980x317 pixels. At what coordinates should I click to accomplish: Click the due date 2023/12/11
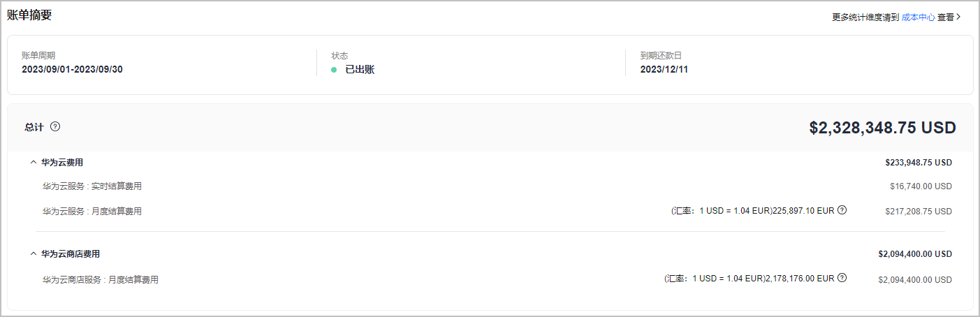664,69
